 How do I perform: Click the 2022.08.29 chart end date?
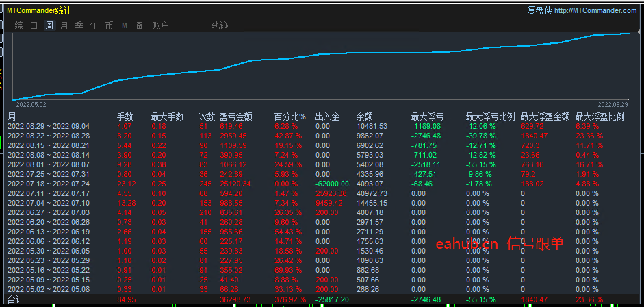613,105
